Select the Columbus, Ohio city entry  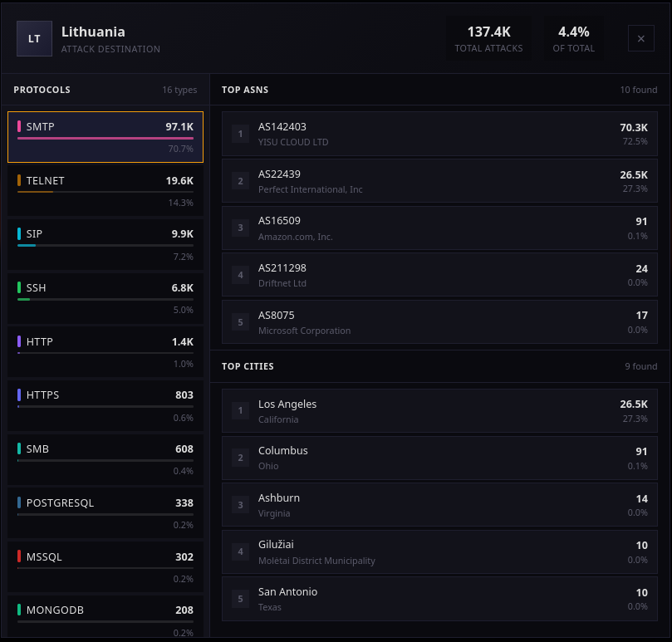point(439,458)
